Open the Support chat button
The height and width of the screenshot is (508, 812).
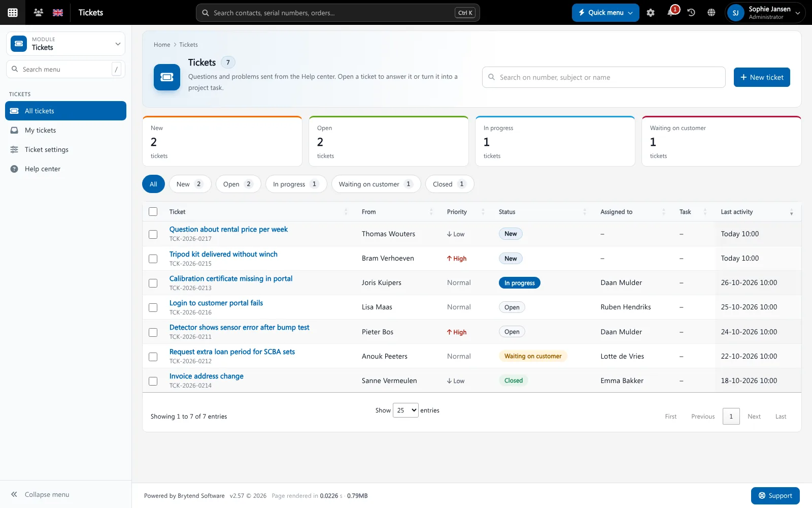(775, 496)
